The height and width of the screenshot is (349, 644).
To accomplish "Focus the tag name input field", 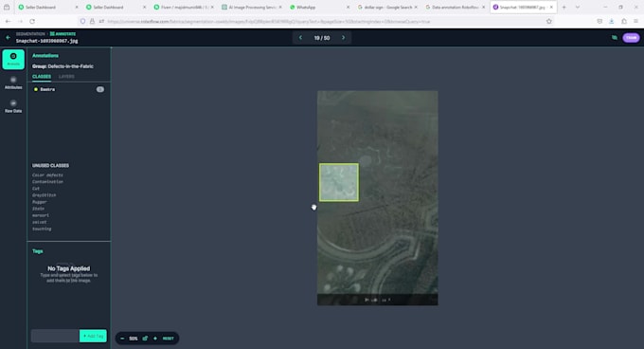I will pos(55,336).
